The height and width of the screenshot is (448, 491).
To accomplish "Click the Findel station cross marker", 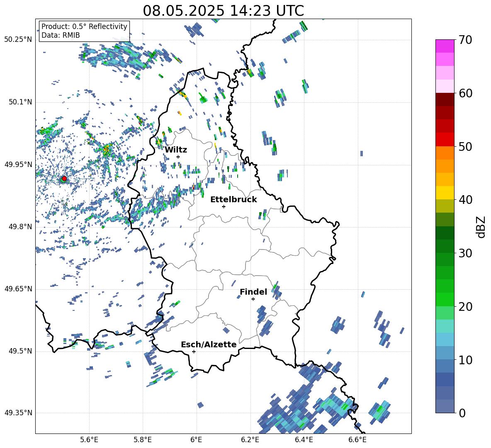I will (253, 299).
